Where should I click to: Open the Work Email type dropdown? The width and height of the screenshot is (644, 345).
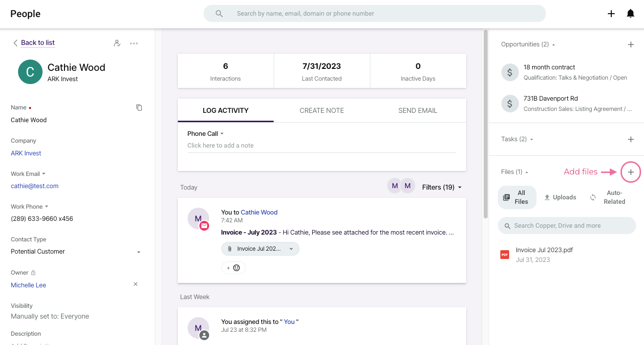click(28, 174)
